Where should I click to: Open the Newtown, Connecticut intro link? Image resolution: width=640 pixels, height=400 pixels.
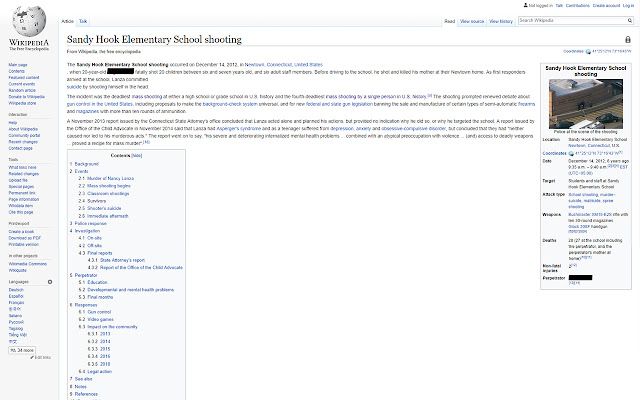[x=268, y=65]
